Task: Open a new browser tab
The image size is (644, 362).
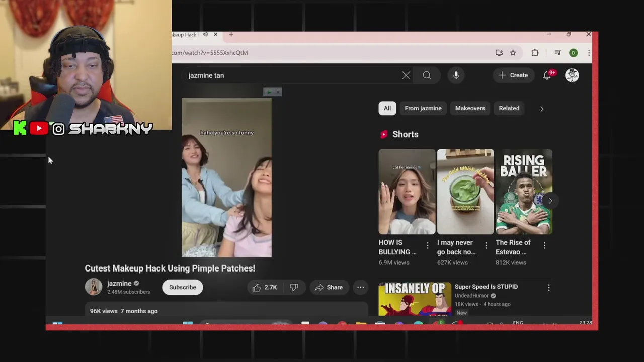Action: pyautogui.click(x=231, y=34)
